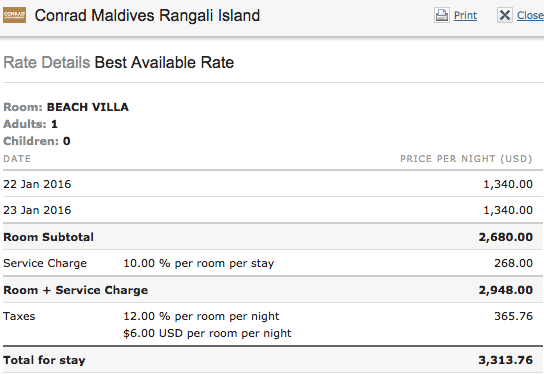
Task: Select the BEACH VILLA room name
Action: (88, 107)
